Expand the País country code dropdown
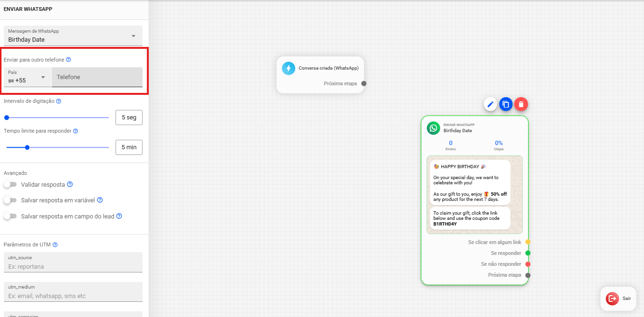 coord(43,77)
